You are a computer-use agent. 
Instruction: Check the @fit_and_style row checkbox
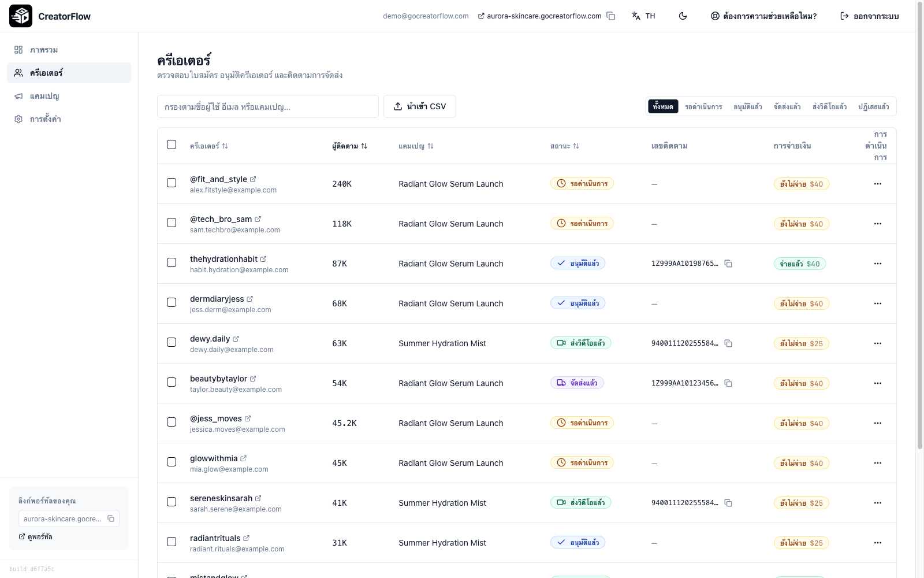172,183
